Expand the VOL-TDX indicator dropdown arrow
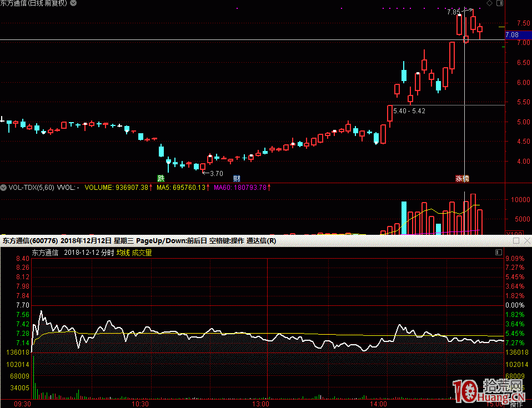 pyautogui.click(x=4, y=188)
